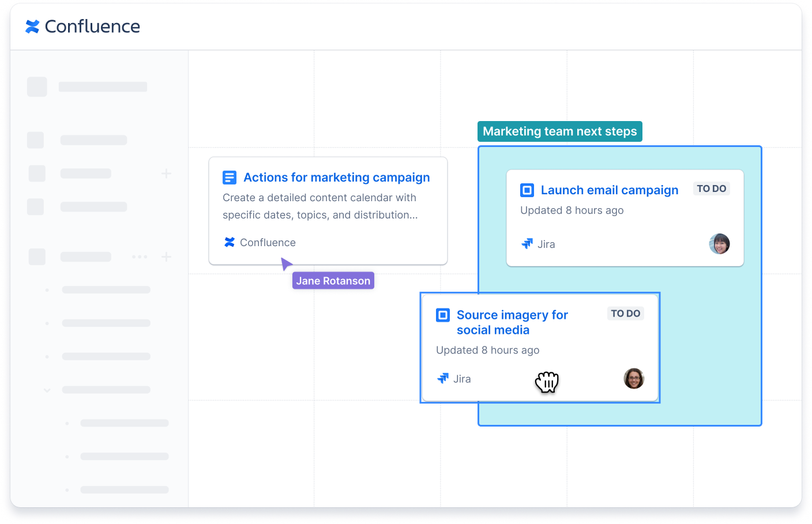
Task: Click the page icon on Actions for marketing campaign
Action: point(229,177)
